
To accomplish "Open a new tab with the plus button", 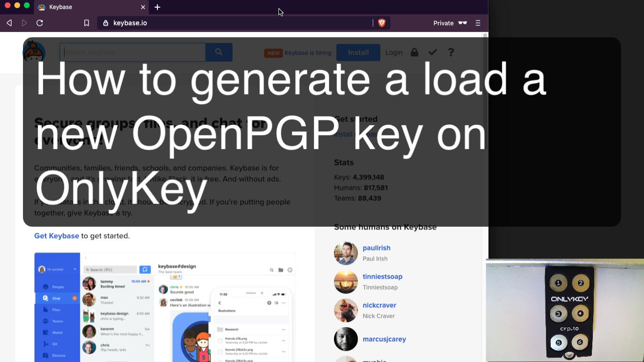I will point(157,7).
